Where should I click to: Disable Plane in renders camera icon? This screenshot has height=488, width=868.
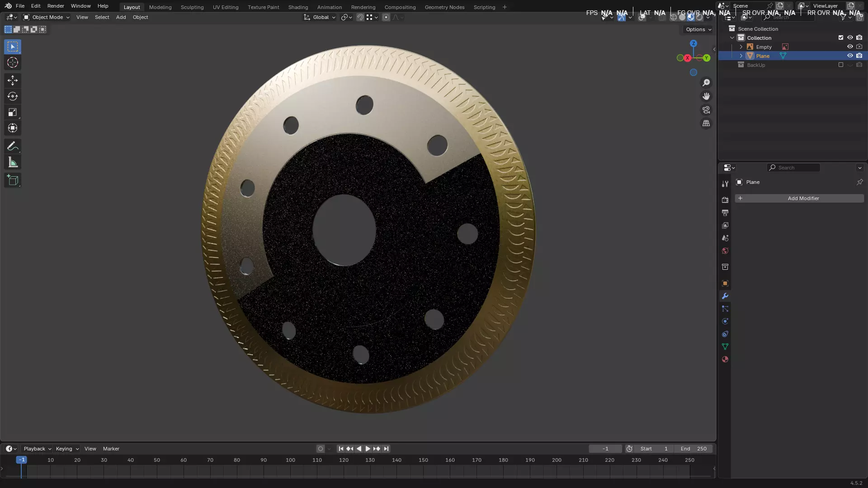[859, 56]
